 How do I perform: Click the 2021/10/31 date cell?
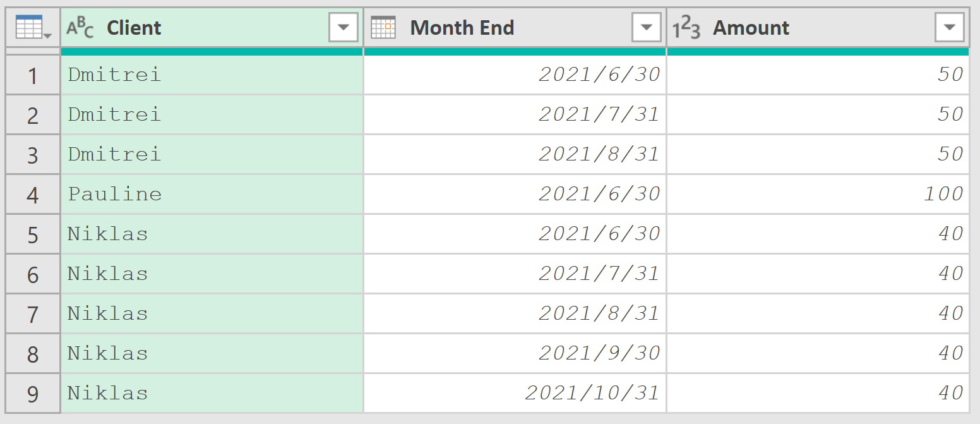coord(515,393)
